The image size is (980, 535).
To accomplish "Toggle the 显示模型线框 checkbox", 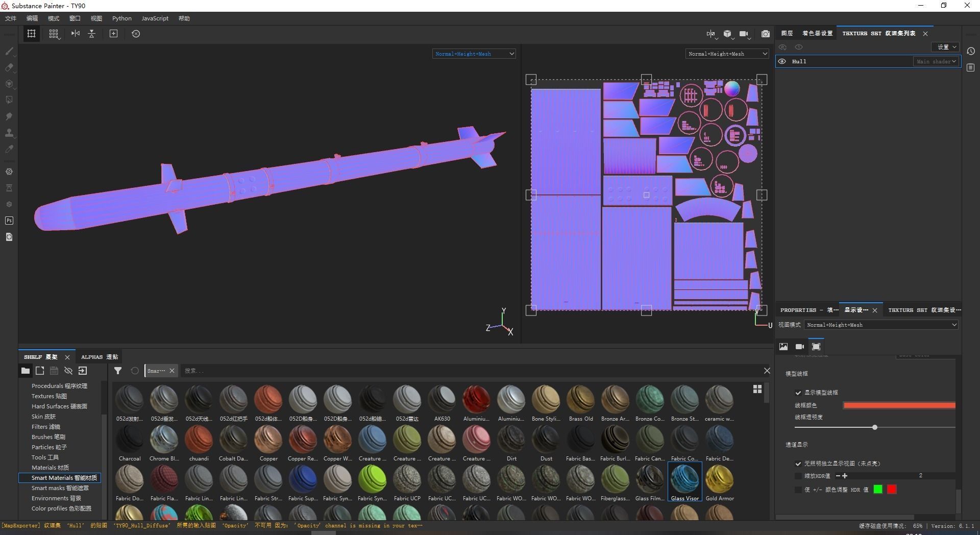I will pyautogui.click(x=798, y=393).
